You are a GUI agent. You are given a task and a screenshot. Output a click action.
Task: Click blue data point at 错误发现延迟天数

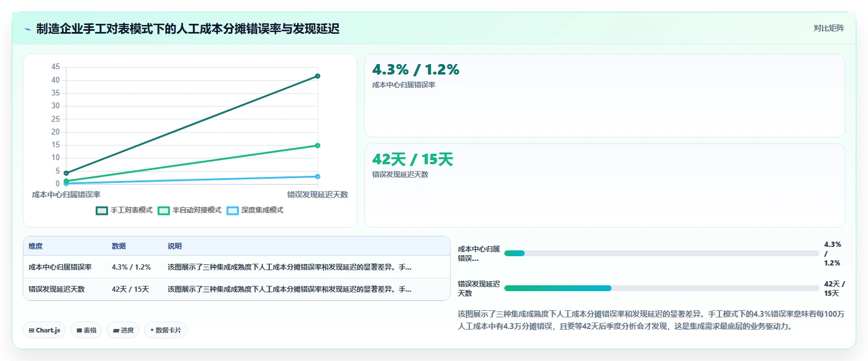click(318, 176)
